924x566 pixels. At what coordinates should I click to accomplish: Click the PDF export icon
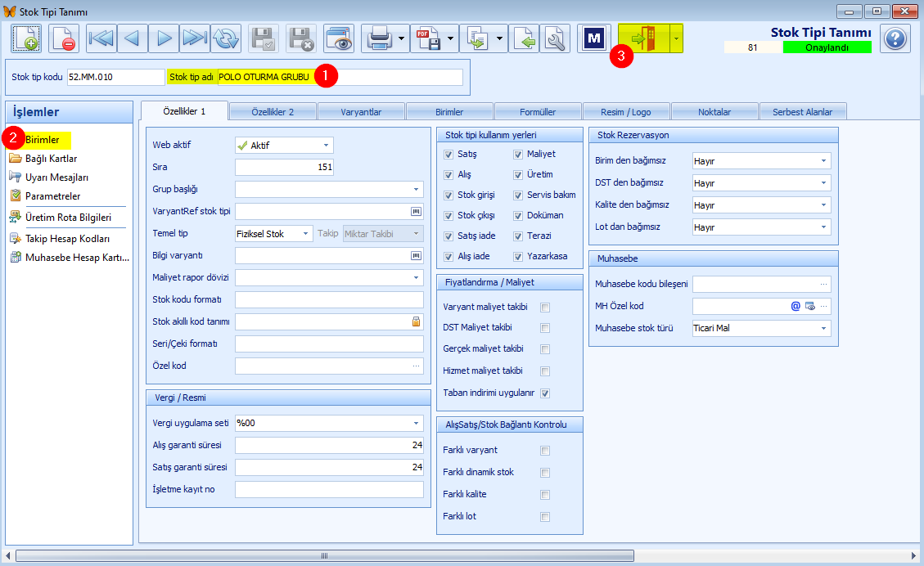click(428, 39)
